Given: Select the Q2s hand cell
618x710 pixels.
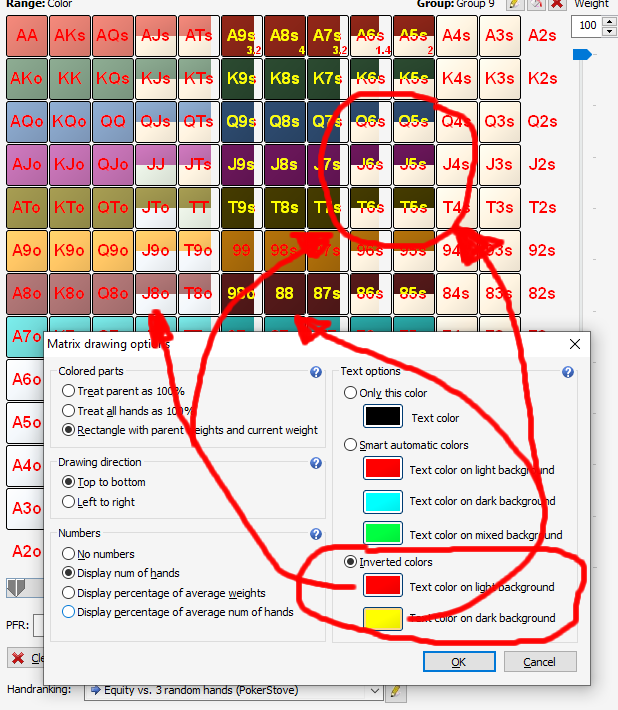Looking at the screenshot, I should coord(542,122).
